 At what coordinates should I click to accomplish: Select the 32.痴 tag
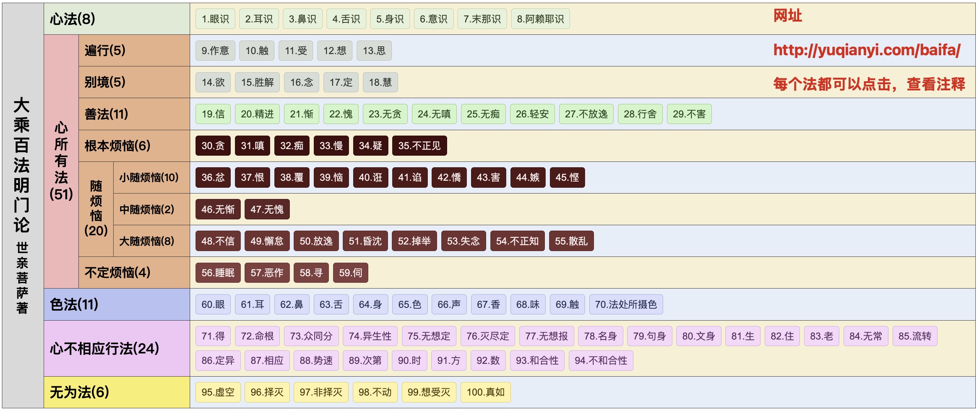point(292,146)
